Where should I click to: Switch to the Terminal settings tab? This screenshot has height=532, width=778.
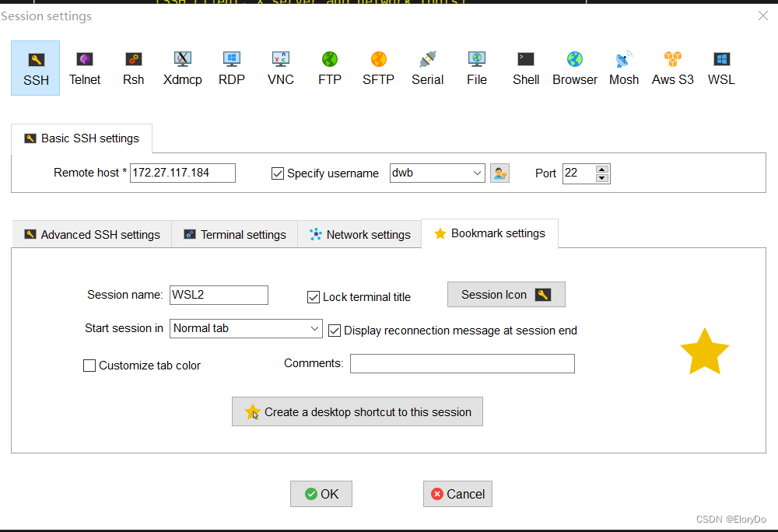[233, 233]
